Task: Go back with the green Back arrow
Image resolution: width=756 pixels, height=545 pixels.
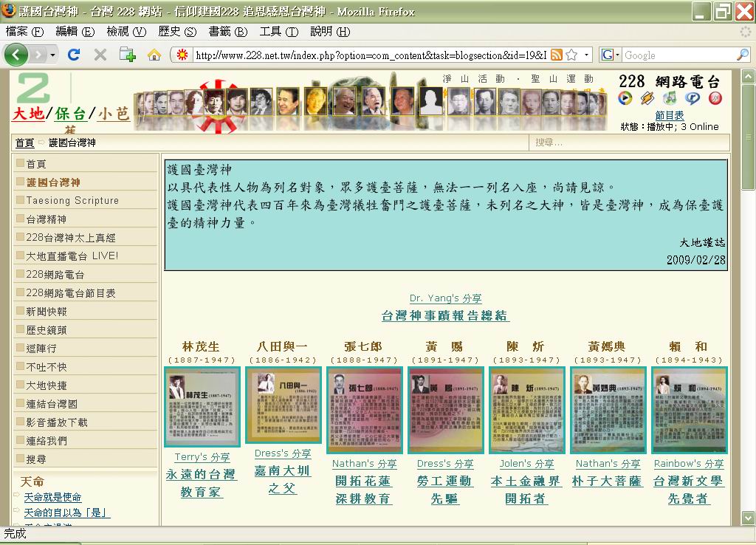Action: 16,55
